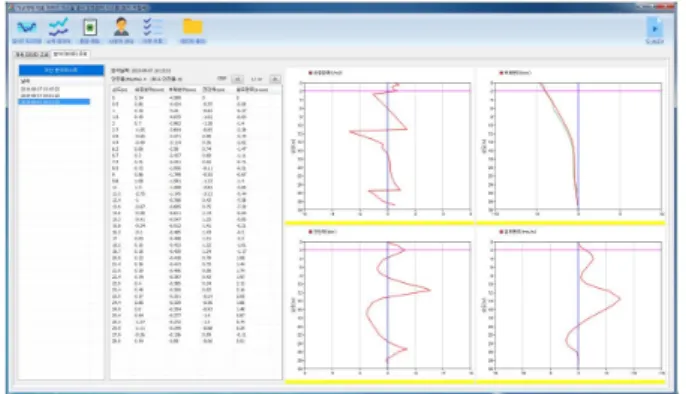Click the fifth column header of the data table

252,90
